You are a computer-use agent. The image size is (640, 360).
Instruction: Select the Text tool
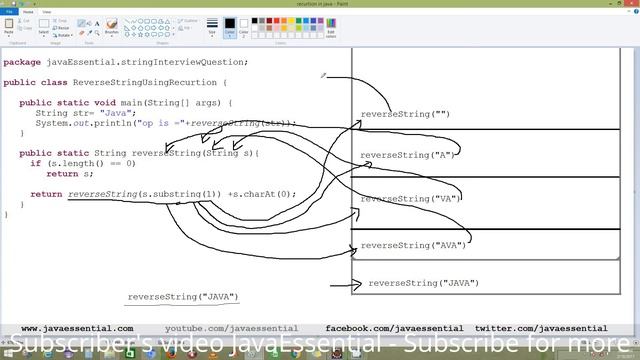97,23
